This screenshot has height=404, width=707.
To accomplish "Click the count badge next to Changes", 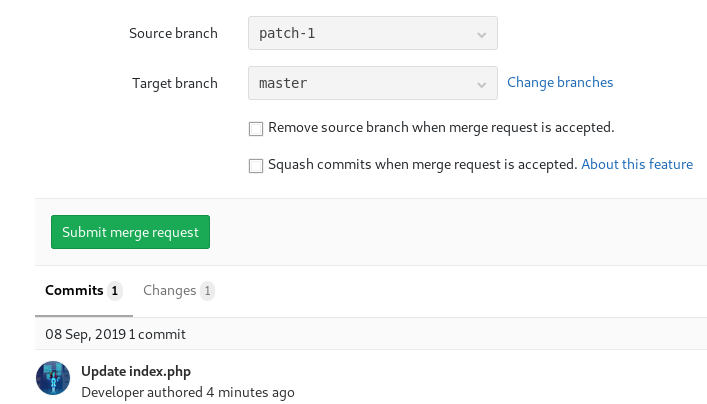I will coord(207,291).
